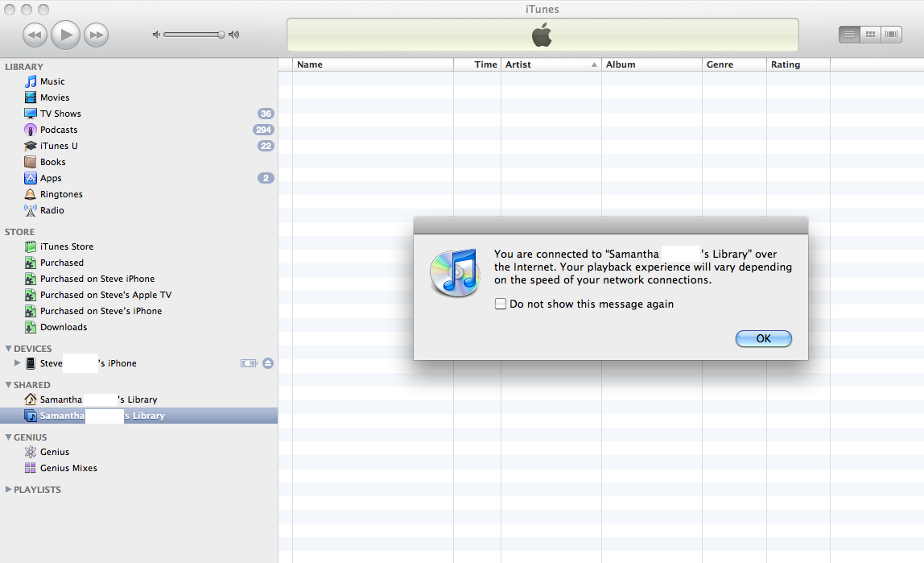The height and width of the screenshot is (563, 924).
Task: Sort by Rating column header
Action: point(798,64)
